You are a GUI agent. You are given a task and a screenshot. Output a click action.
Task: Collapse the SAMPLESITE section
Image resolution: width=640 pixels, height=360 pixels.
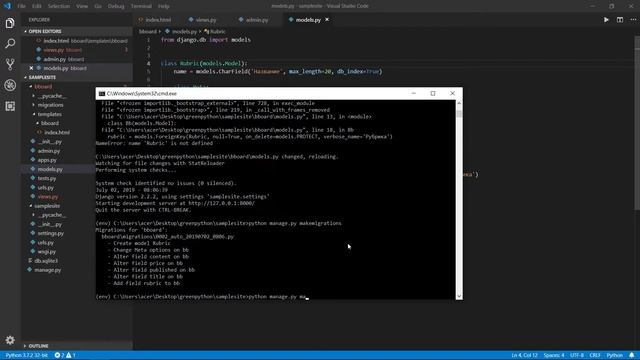tap(77, 77)
